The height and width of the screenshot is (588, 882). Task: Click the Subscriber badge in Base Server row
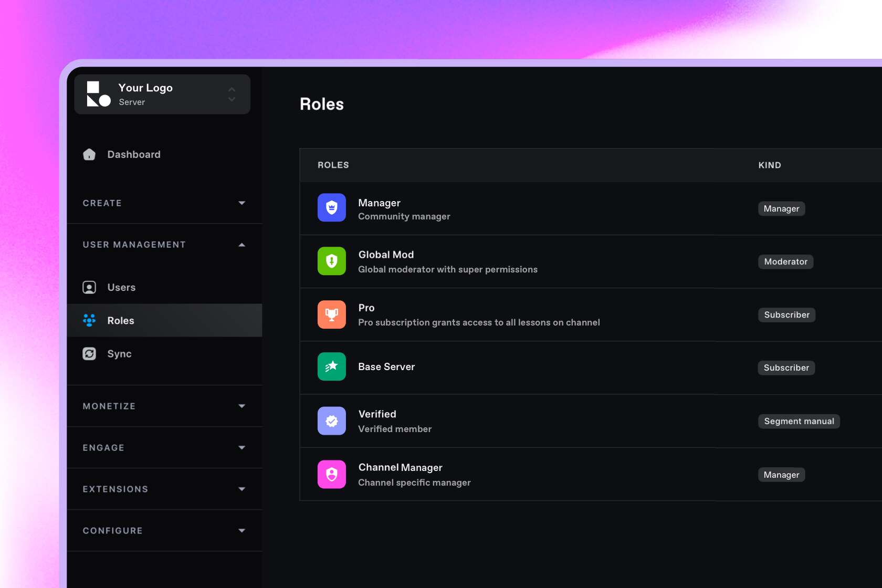coord(786,367)
